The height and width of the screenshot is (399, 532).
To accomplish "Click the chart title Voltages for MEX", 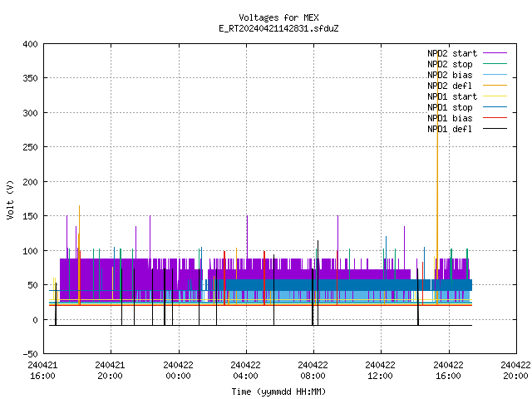I will click(278, 17).
